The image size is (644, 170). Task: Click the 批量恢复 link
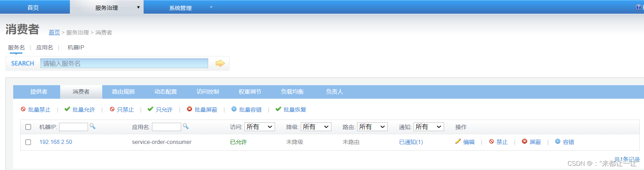[295, 110]
